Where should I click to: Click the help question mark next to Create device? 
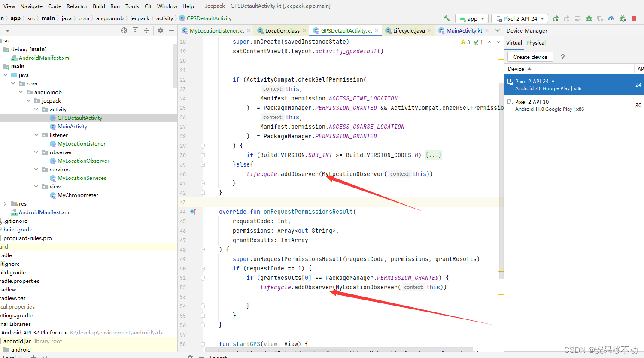point(562,56)
